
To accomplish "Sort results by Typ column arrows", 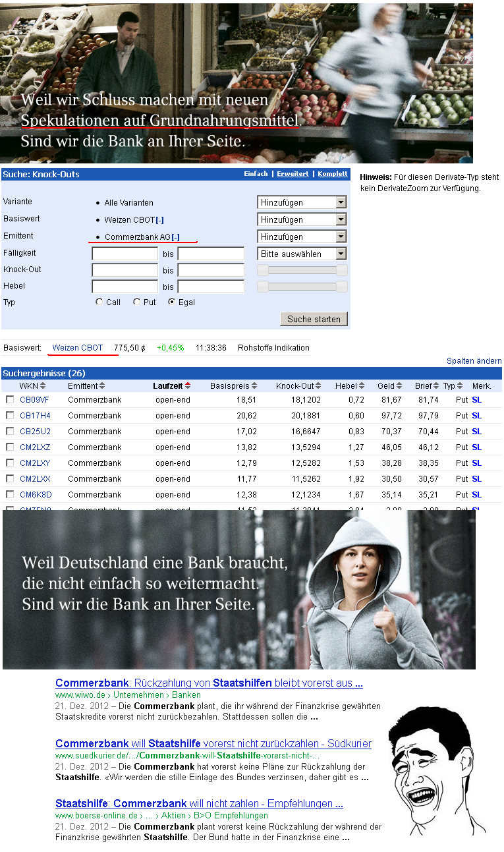I will (x=460, y=385).
